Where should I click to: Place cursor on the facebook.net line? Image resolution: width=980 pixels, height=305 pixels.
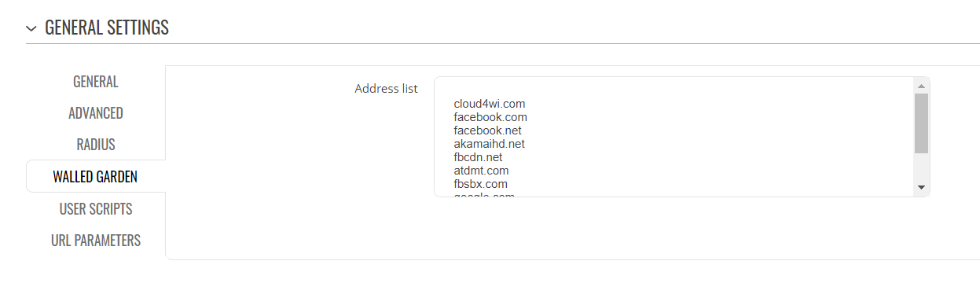pos(487,130)
